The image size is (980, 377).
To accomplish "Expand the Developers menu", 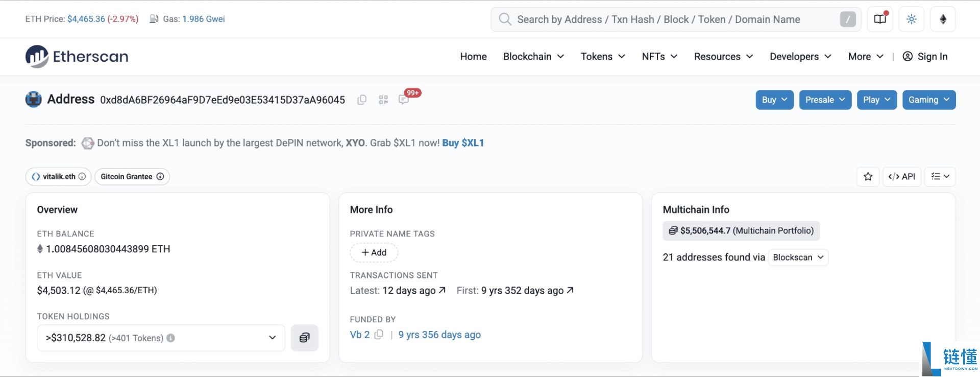I will tap(800, 57).
